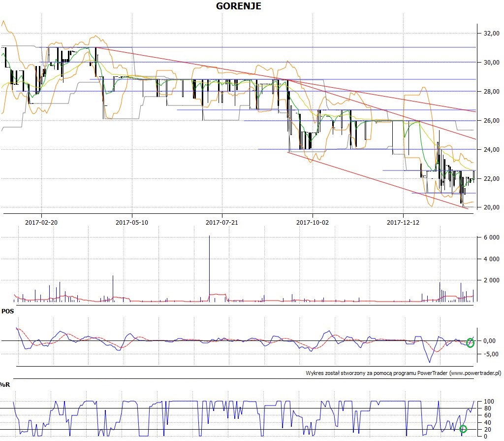
Task: Click the 100 level on %R axis
Action: click(489, 402)
